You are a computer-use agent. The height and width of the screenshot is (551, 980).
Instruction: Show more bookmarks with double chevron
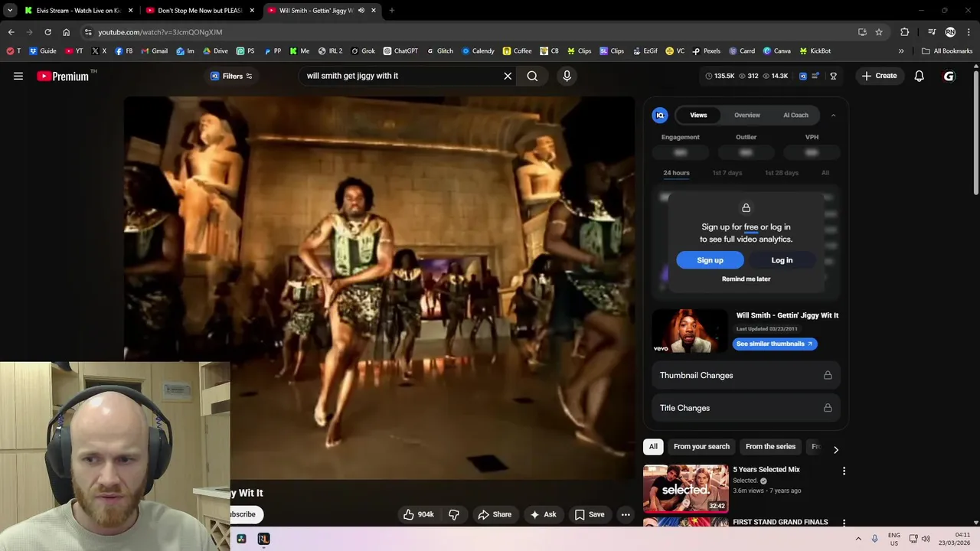tap(901, 51)
